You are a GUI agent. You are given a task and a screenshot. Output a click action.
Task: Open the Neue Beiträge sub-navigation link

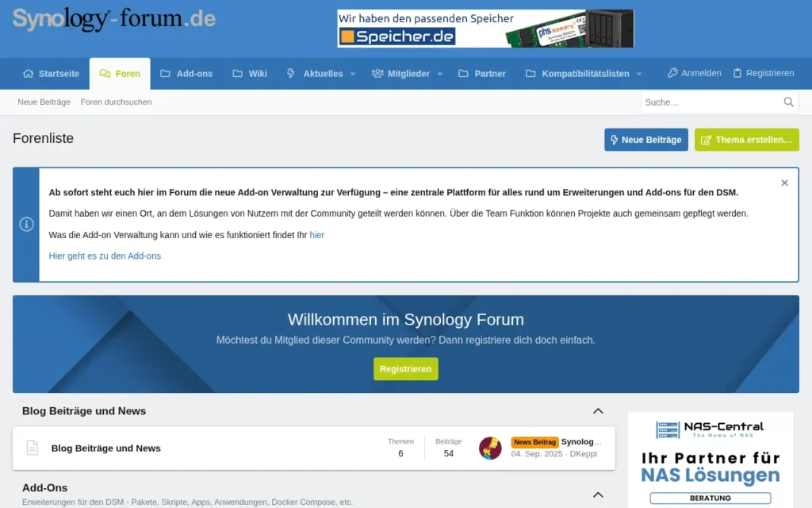point(44,102)
